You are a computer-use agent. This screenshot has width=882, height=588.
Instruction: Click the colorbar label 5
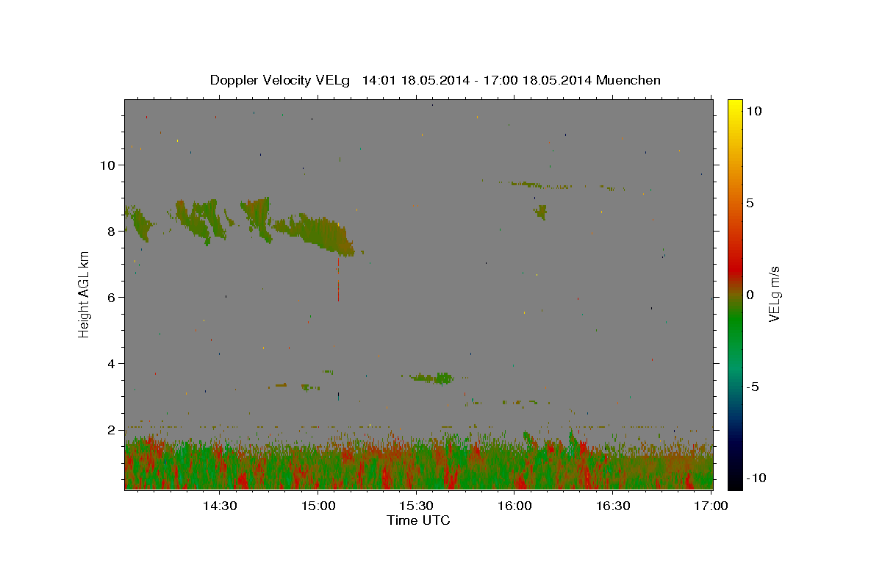(x=749, y=203)
